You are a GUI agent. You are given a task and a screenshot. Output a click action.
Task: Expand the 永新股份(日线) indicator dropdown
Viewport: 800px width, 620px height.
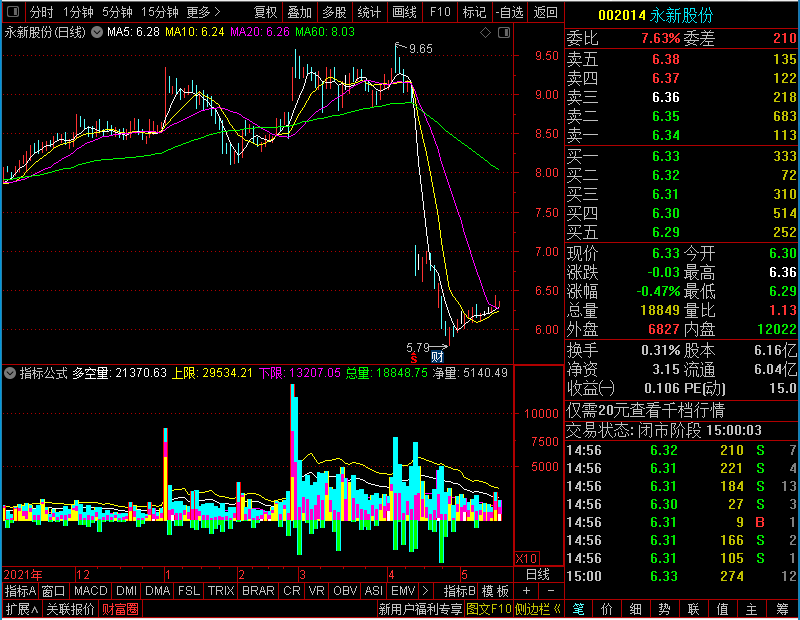tap(97, 33)
